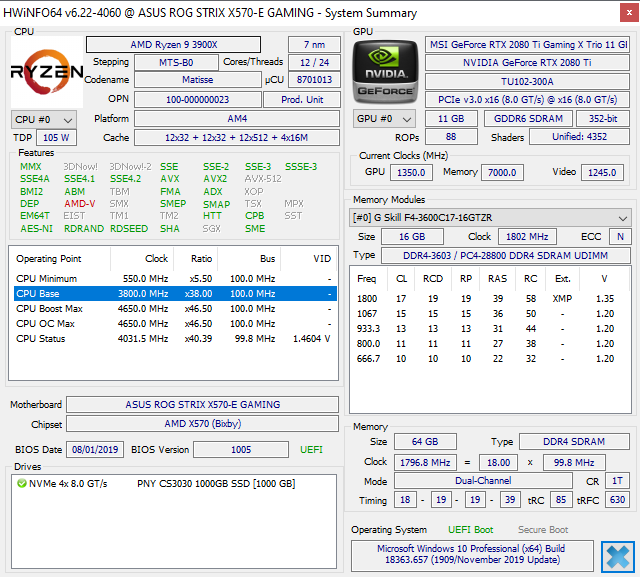640x577 pixels.
Task: Click the 1T command rate field
Action: click(617, 481)
